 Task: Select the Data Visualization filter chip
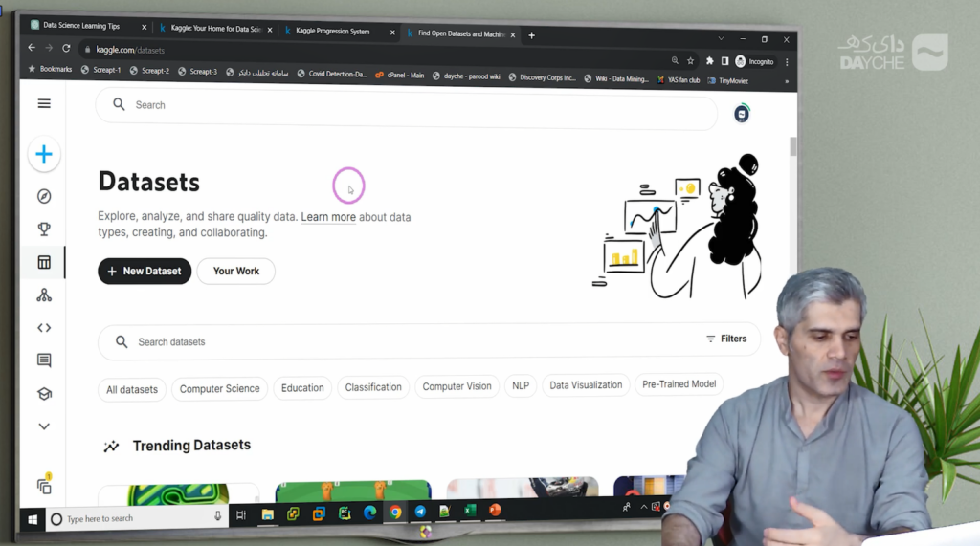586,384
